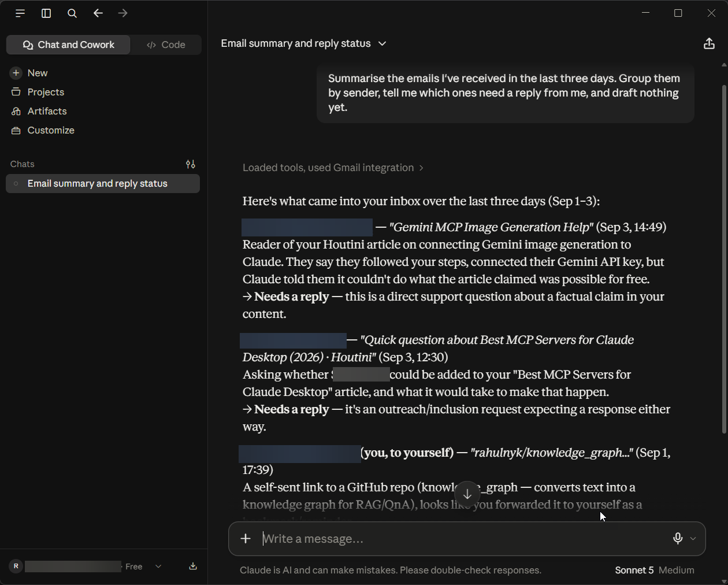Viewport: 728px width, 585px height.
Task: Go back with the left arrow
Action: (x=98, y=13)
